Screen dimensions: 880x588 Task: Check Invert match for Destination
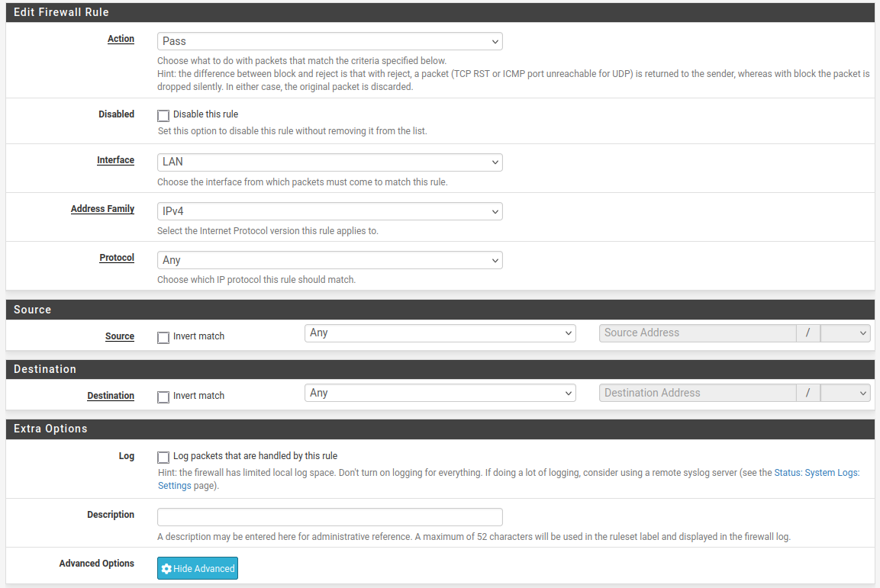[163, 397]
